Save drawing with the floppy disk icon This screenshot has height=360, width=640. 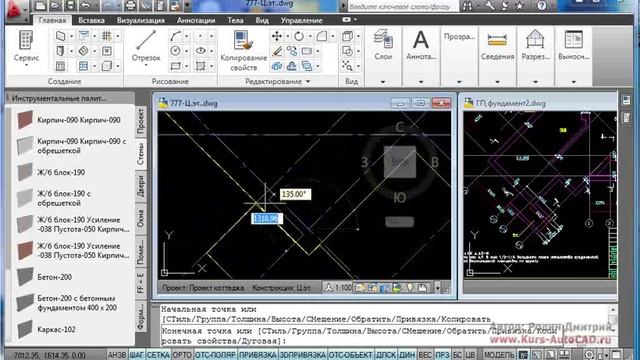tap(70, 5)
